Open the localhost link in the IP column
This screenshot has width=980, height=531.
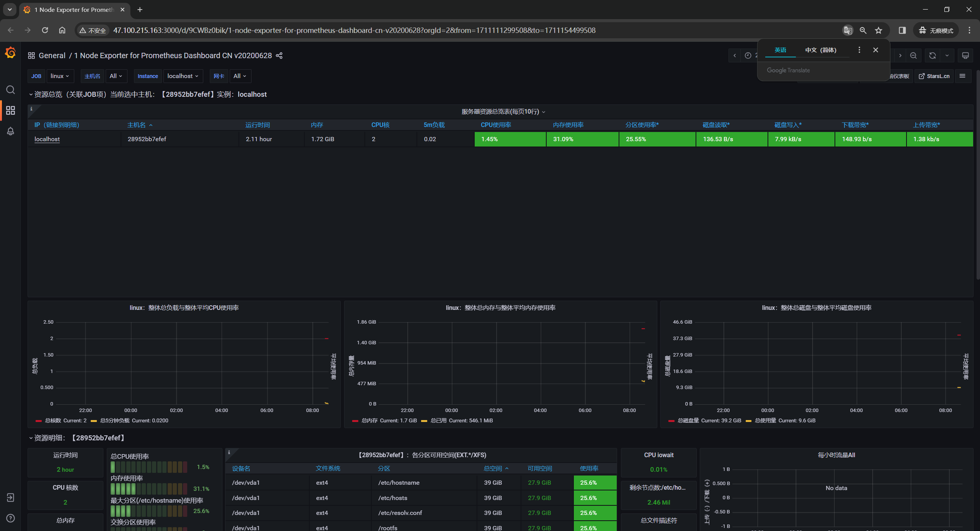pos(47,139)
